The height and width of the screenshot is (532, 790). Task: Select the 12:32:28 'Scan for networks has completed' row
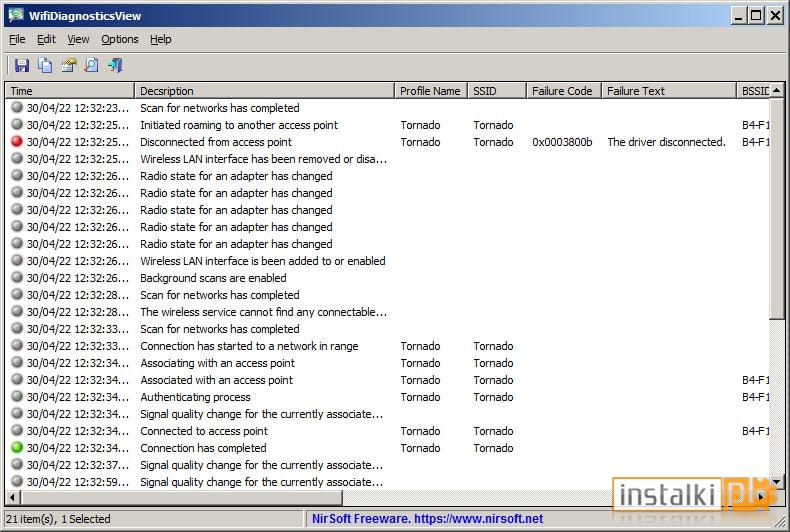coord(387,295)
